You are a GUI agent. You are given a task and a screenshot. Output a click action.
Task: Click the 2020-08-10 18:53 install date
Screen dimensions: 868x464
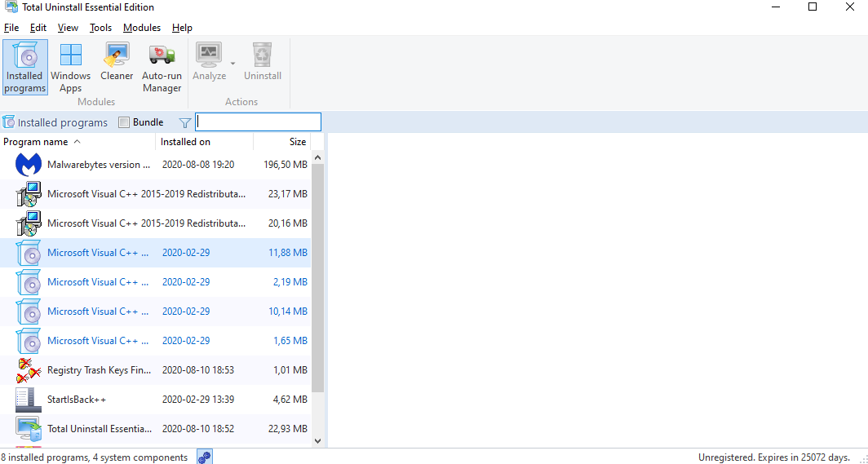click(x=198, y=370)
